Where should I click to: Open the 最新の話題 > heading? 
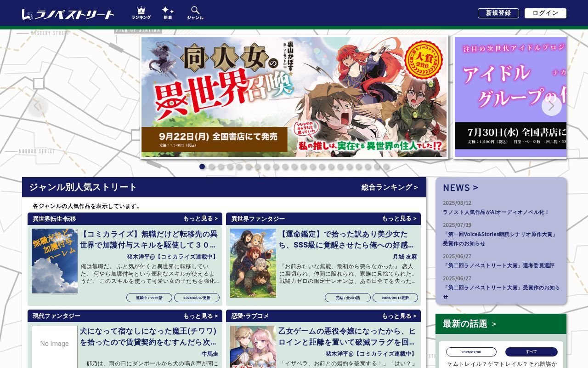469,324
